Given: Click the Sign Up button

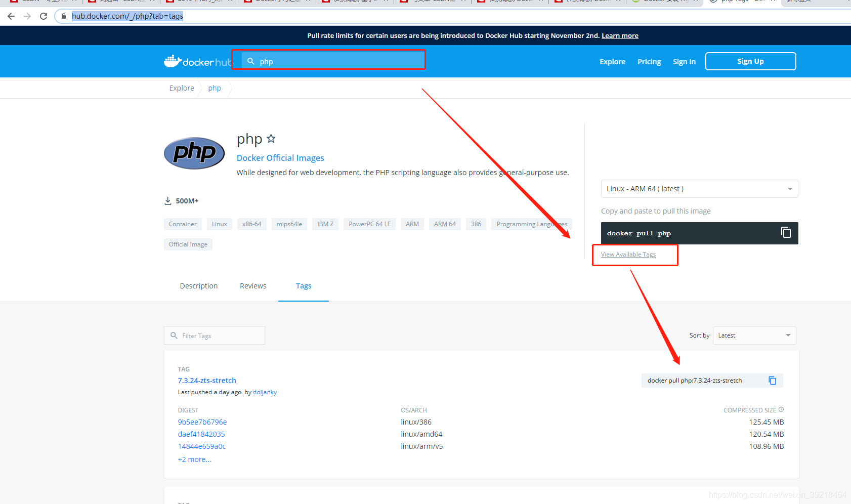Looking at the screenshot, I should (750, 61).
